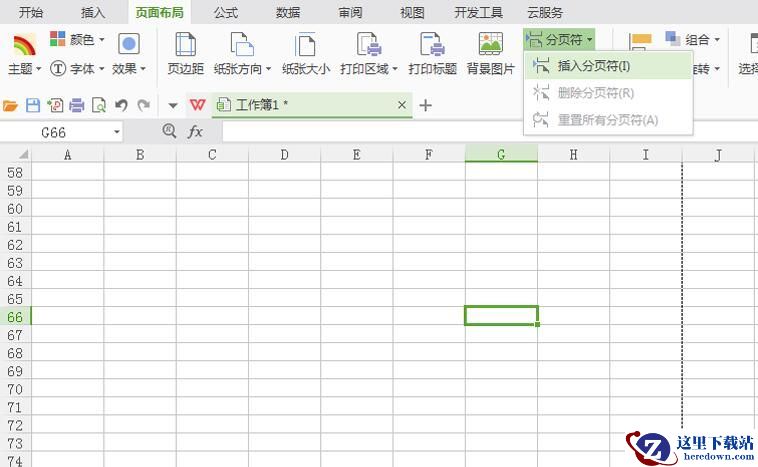Screen dimensions: 758x467
Task: Switch to the 数据 tab
Action: point(288,12)
